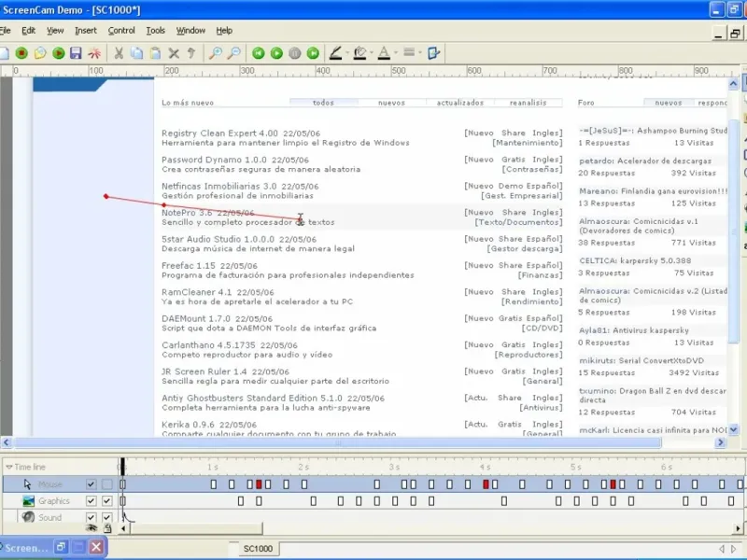Click the 'reanalisis' tab in the page
Screen dimensions: 747x560
pyautogui.click(x=529, y=103)
